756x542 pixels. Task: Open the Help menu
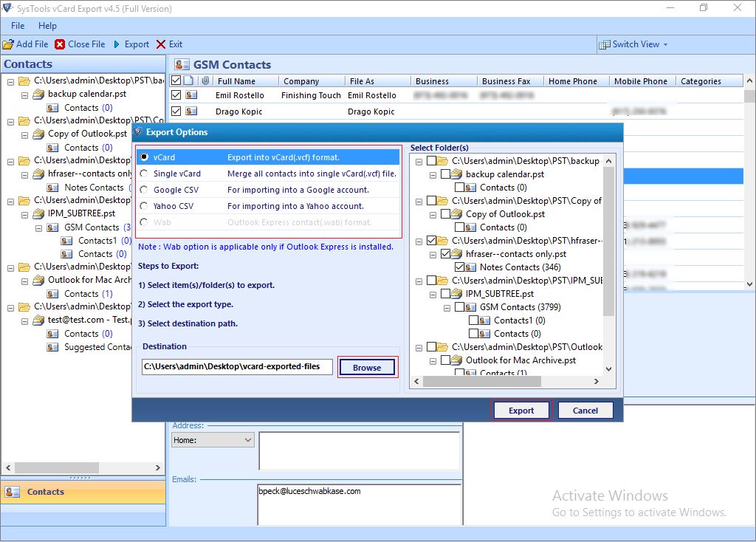[x=47, y=26]
